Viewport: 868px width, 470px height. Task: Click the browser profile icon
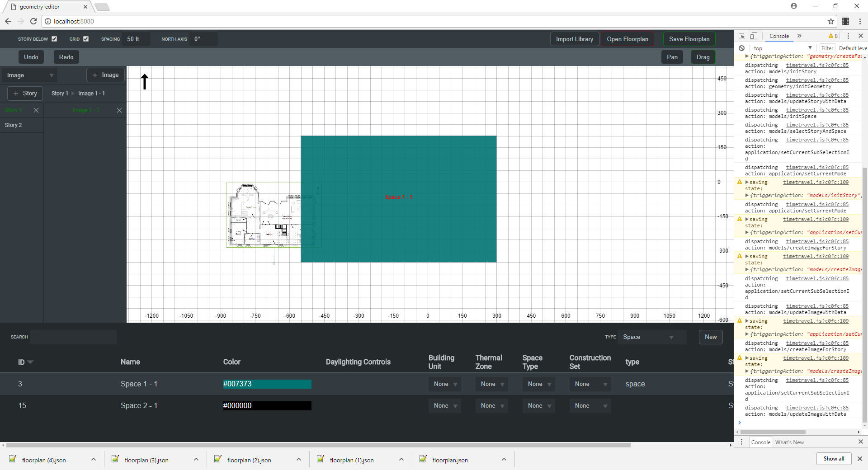point(794,6)
